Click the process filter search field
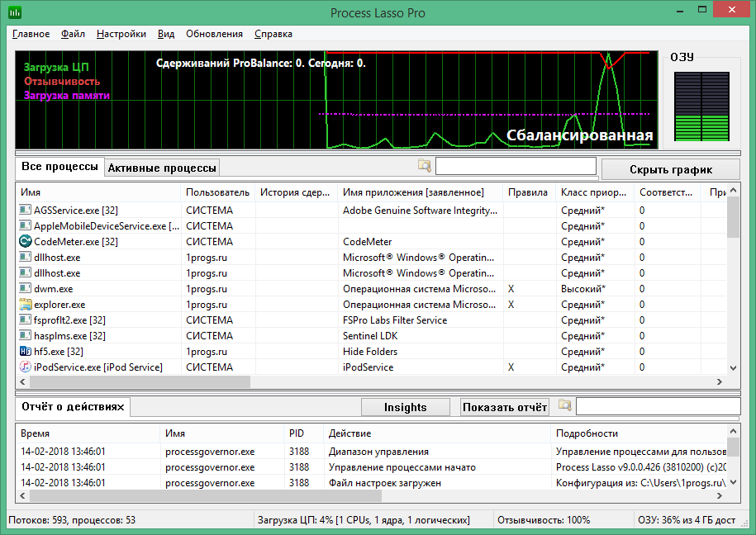This screenshot has width=756, height=535. [x=516, y=167]
